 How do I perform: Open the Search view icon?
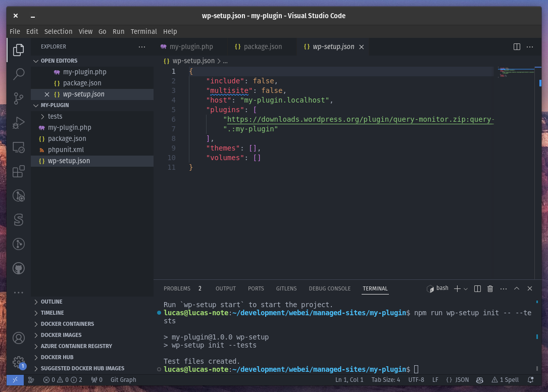tap(18, 74)
